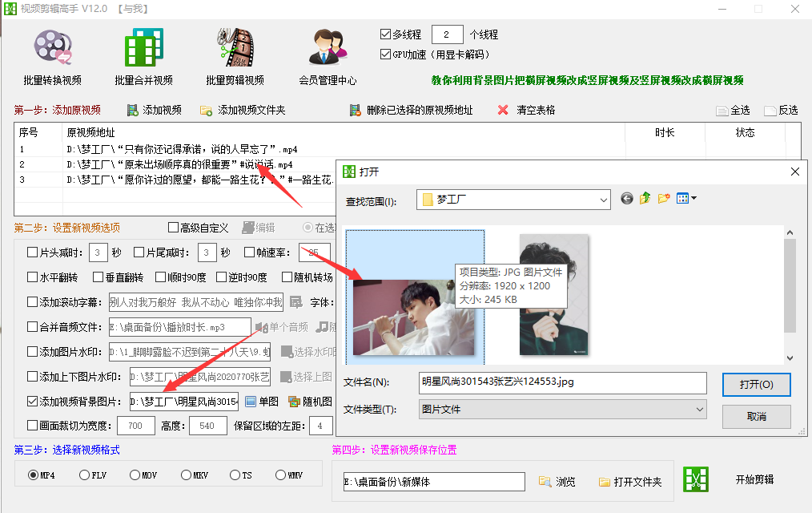
Task: Click the thread count input field
Action: [447, 34]
